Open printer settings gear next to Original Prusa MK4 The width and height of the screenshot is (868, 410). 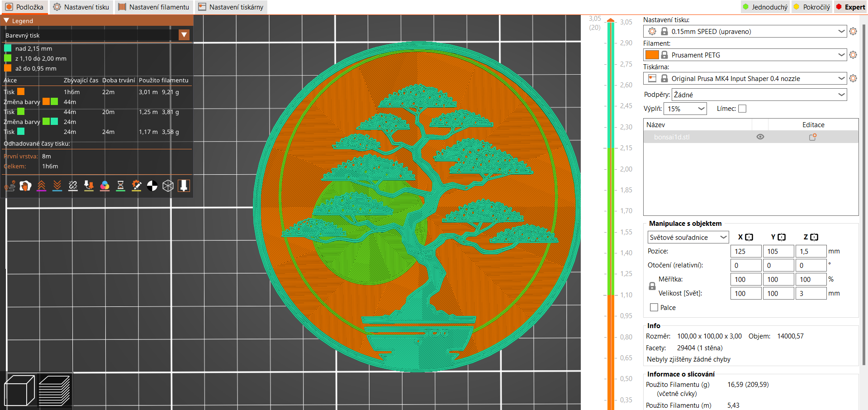pos(853,78)
